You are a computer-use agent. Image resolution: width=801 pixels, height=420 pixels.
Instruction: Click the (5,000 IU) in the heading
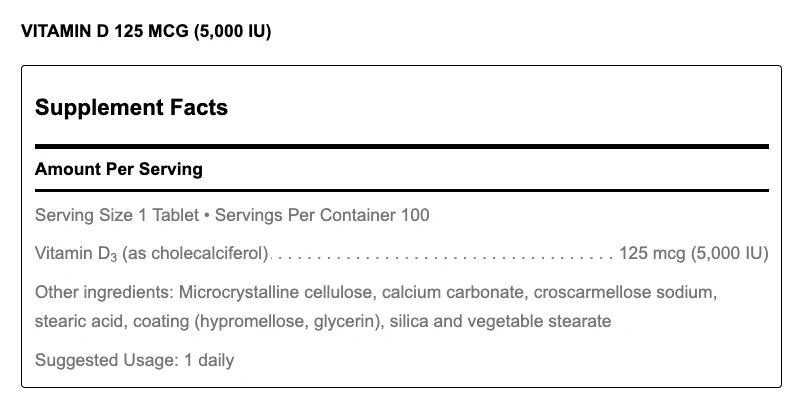click(x=232, y=31)
